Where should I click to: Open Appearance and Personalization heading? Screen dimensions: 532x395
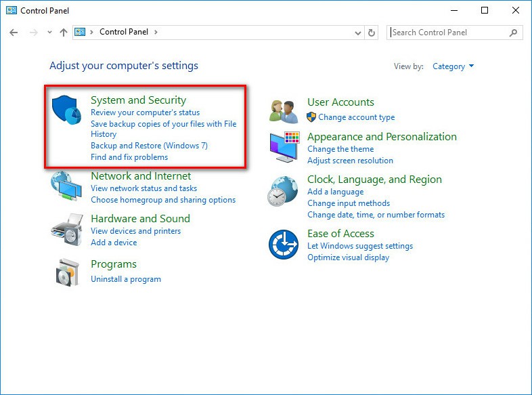coord(382,137)
